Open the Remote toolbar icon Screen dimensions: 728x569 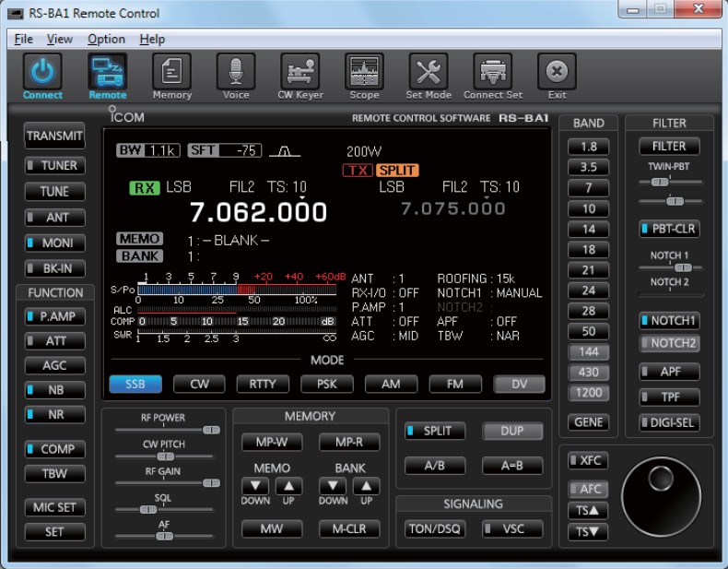point(107,72)
